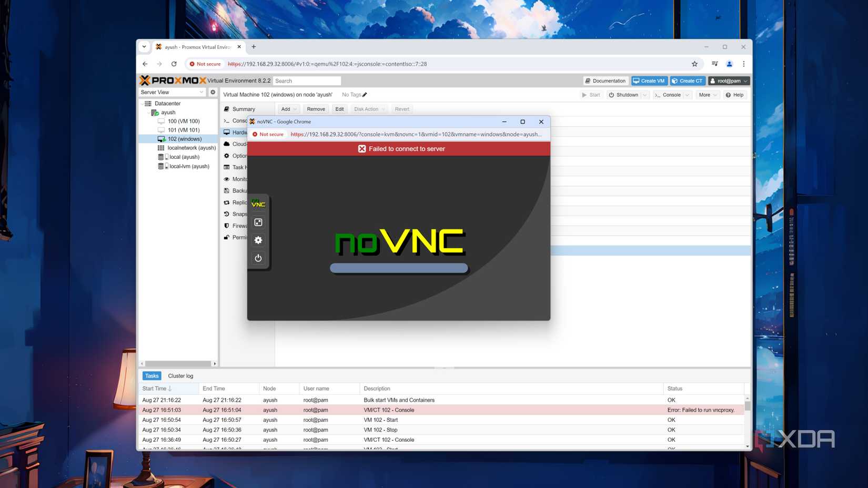Expand the More menu

coord(707,95)
